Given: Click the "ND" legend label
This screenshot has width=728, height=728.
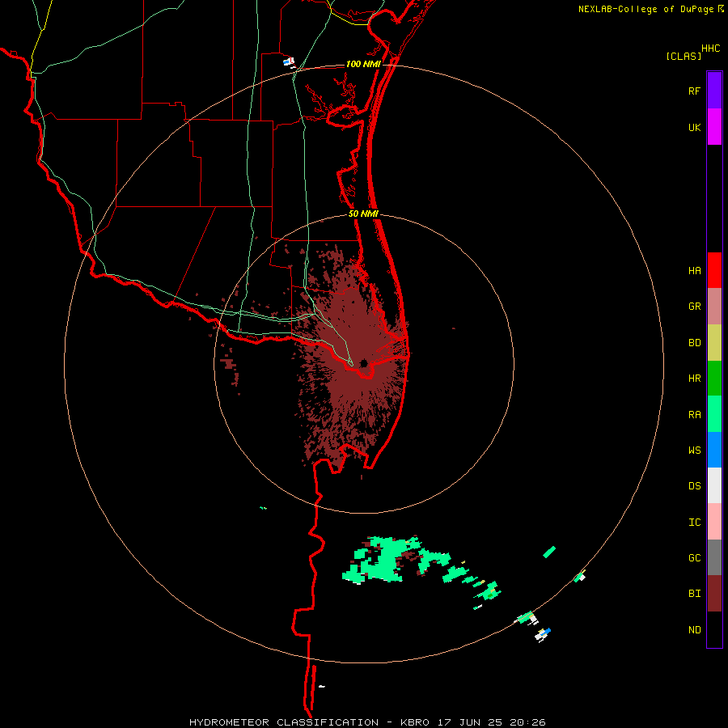Looking at the screenshot, I should coord(694,630).
